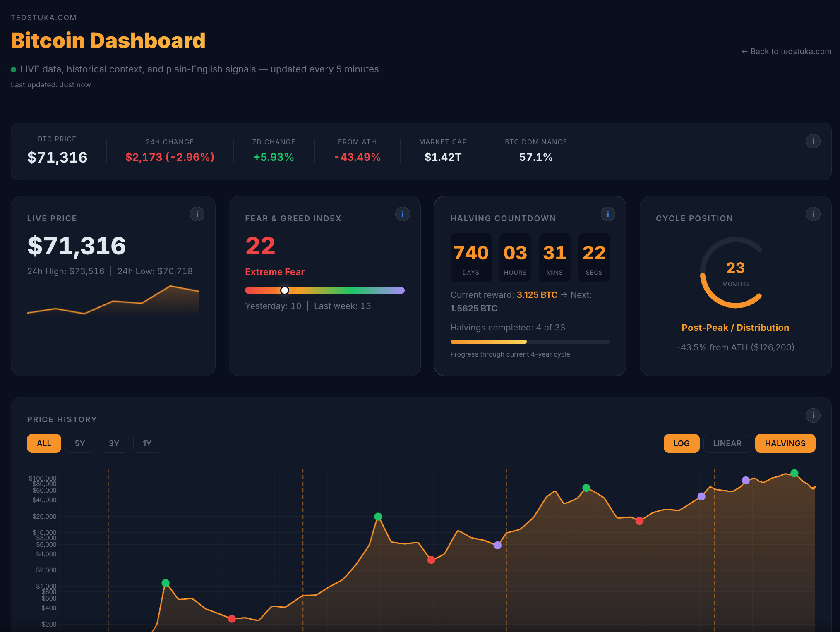Switch to the 1Y price view
Image resolution: width=840 pixels, height=632 pixels.
[147, 443]
